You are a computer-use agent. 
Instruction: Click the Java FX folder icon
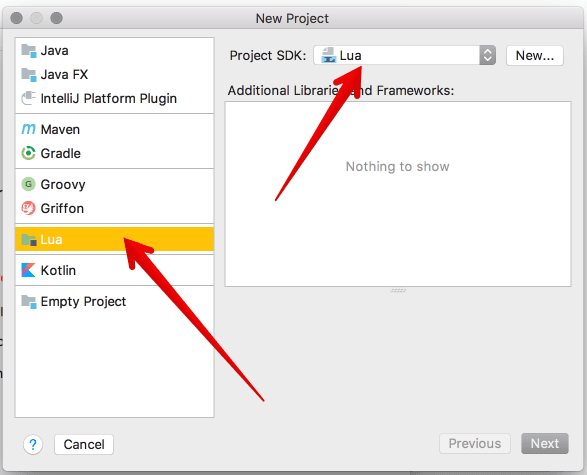(x=29, y=74)
